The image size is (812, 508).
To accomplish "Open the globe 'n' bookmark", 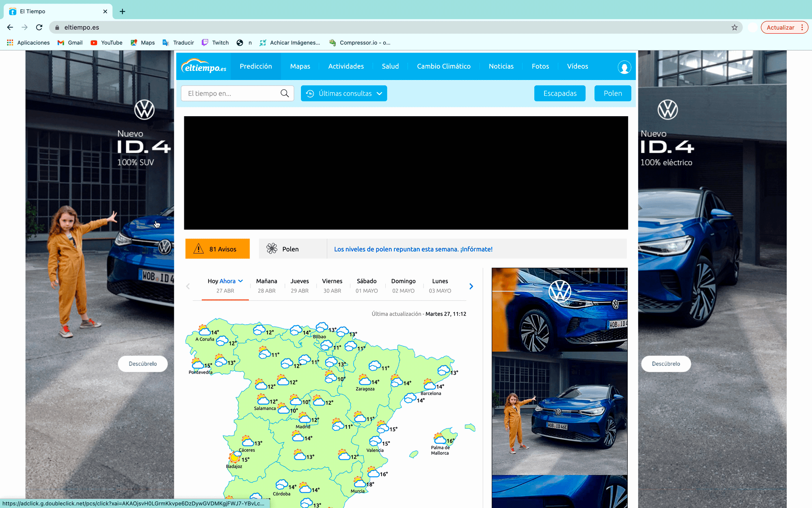I will pos(244,43).
